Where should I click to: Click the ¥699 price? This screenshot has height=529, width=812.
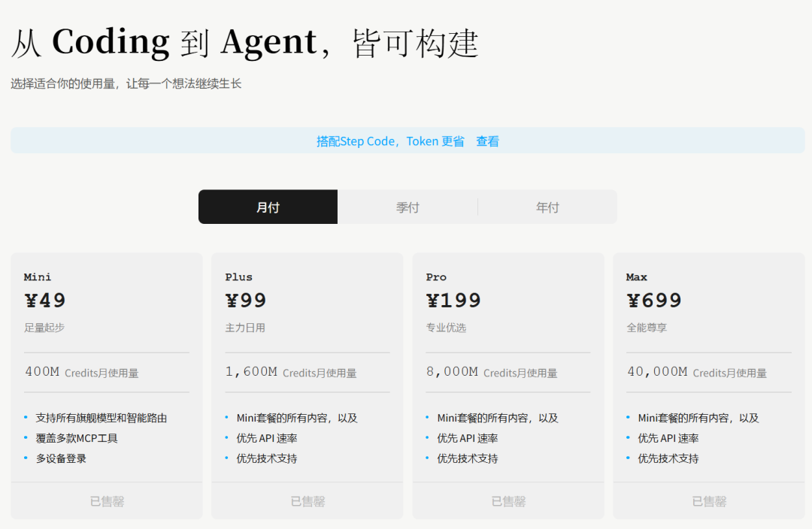point(654,301)
